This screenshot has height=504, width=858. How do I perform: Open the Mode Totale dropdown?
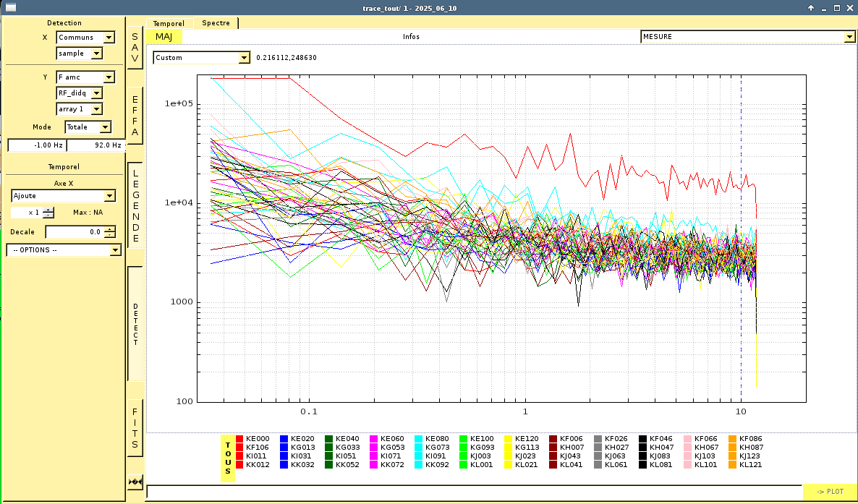[x=88, y=127]
